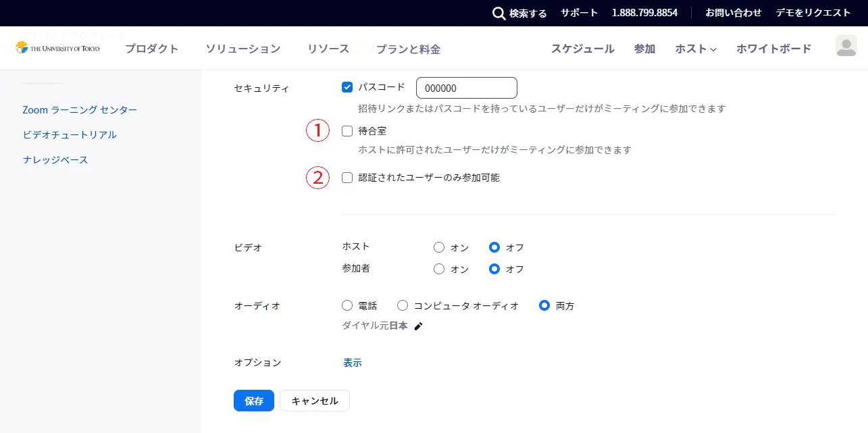Enable the 待合室 waiting room checkbox

tap(348, 131)
